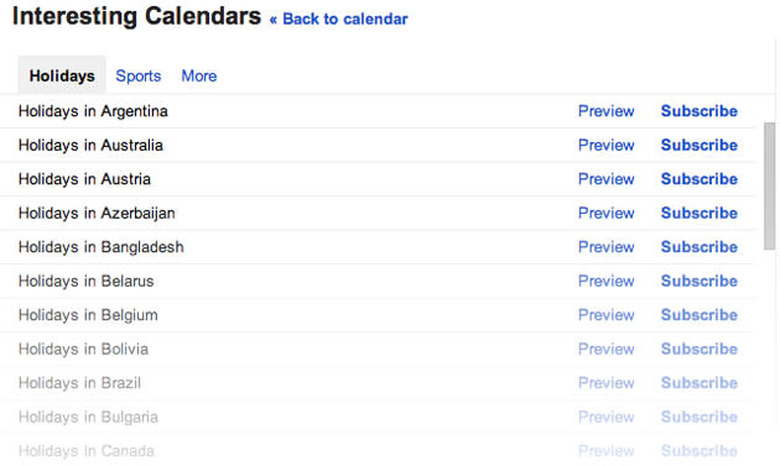Image resolution: width=780 pixels, height=466 pixels.
Task: Subscribe to Holidays in Bangladesh
Action: click(x=699, y=247)
